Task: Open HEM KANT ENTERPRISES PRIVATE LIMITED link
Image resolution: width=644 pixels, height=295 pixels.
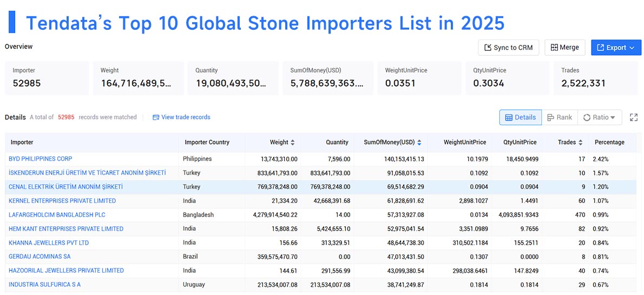Action: point(65,228)
